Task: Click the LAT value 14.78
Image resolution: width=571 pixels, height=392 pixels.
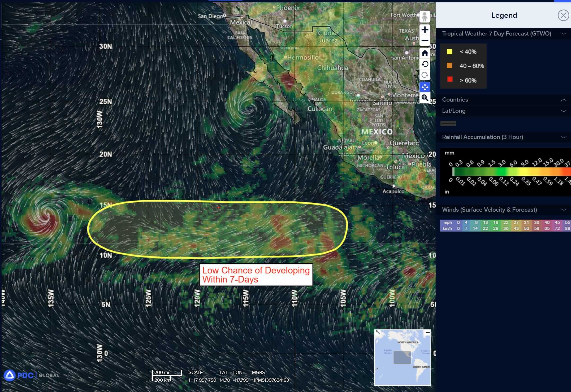Action: tap(224, 380)
